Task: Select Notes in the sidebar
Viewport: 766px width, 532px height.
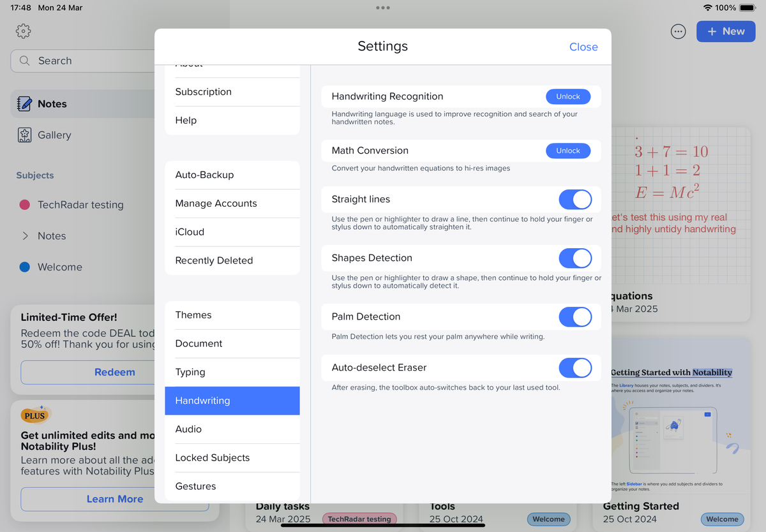Action: point(51,103)
